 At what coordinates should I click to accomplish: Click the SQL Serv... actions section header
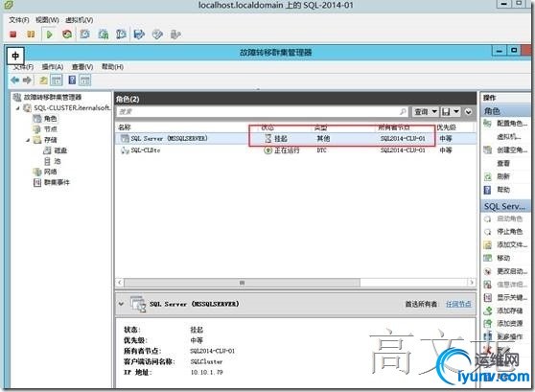pyautogui.click(x=504, y=206)
